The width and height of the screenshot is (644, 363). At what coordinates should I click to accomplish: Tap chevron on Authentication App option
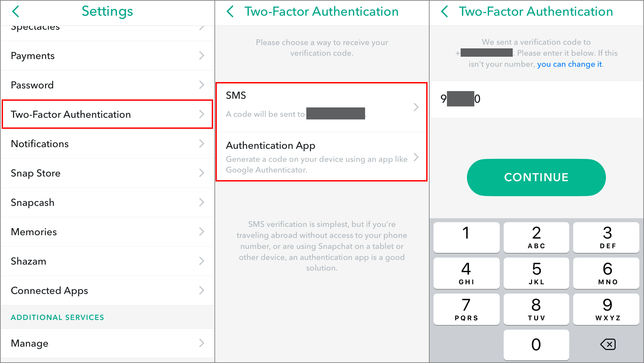coord(416,157)
